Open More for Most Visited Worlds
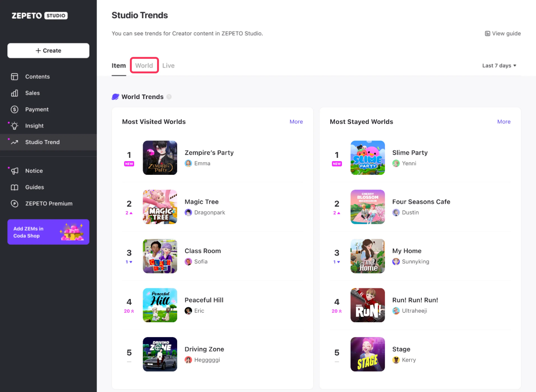This screenshot has height=392, width=536. 296,122
